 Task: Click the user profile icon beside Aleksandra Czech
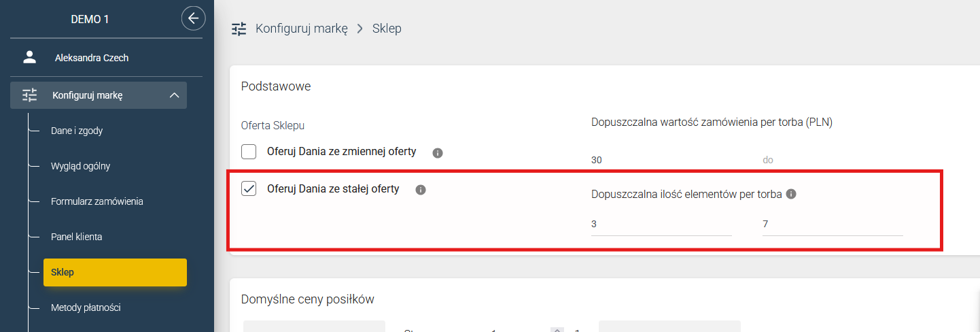pyautogui.click(x=29, y=58)
